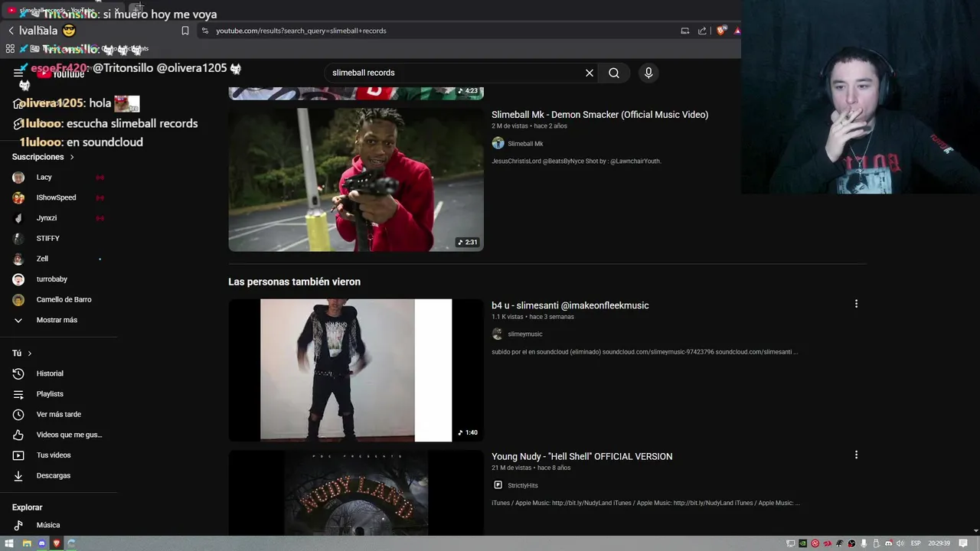Screen dimensions: 980x551
Task: Open Slimeball Mk channel avatar
Action: 498,143
